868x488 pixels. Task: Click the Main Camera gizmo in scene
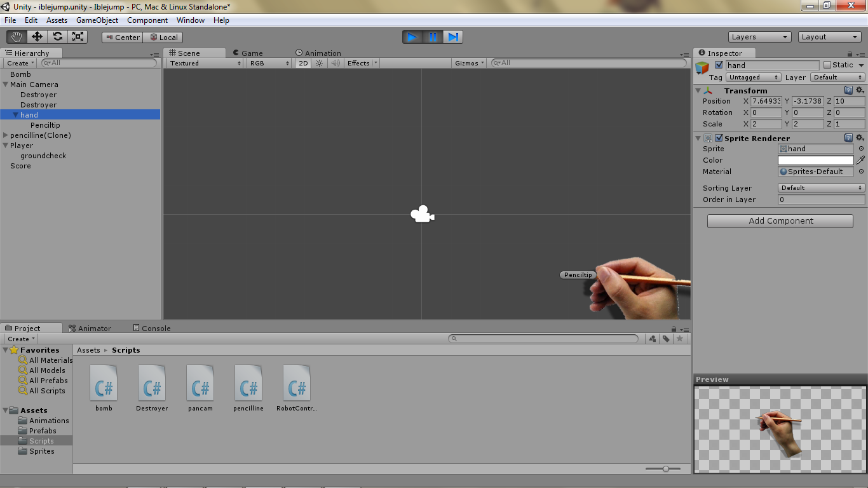pos(422,215)
